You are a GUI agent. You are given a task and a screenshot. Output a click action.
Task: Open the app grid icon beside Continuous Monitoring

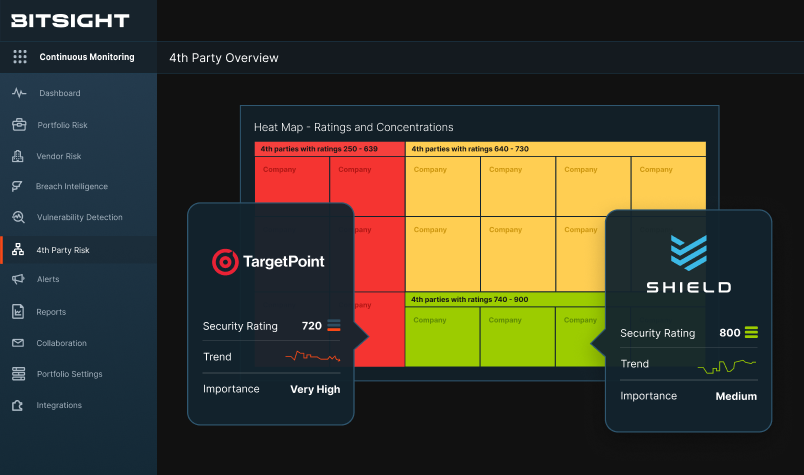[x=19, y=56]
